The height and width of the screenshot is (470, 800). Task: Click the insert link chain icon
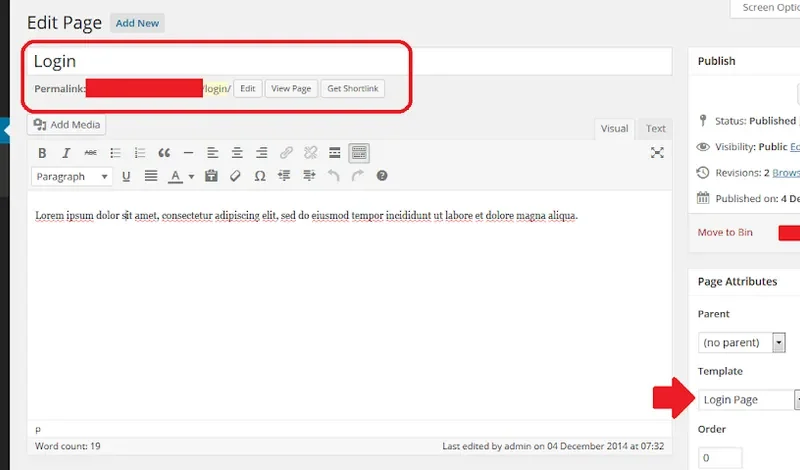click(286, 153)
